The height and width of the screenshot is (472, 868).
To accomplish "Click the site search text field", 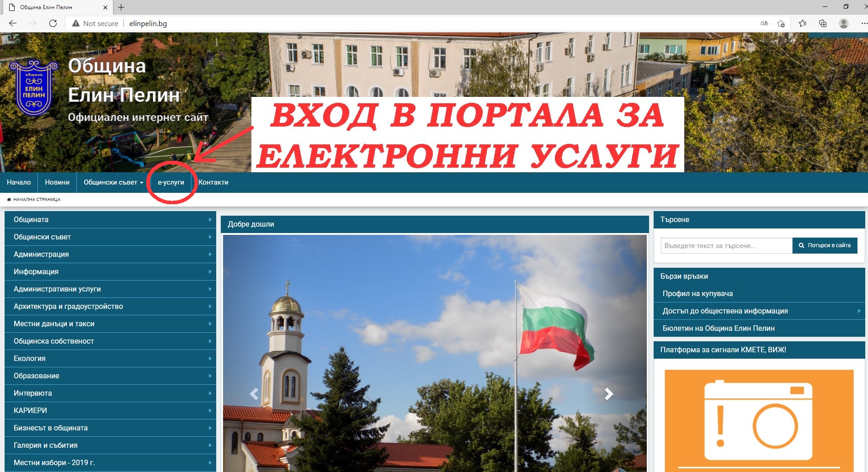I will pyautogui.click(x=726, y=246).
